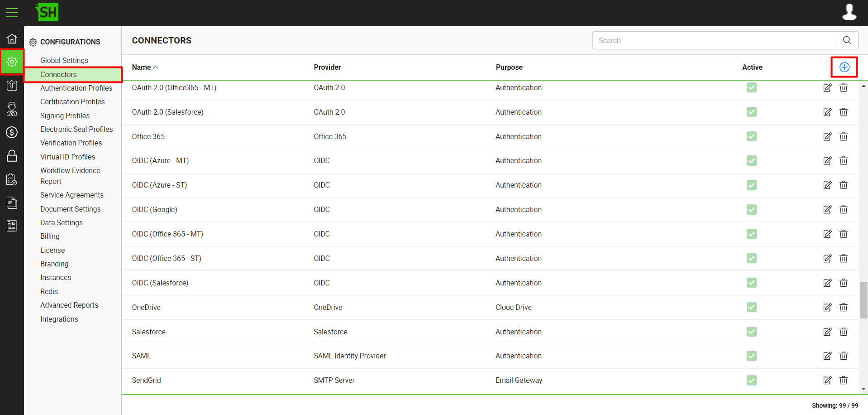Open Service Agreements
The width and height of the screenshot is (868, 415).
tap(72, 195)
